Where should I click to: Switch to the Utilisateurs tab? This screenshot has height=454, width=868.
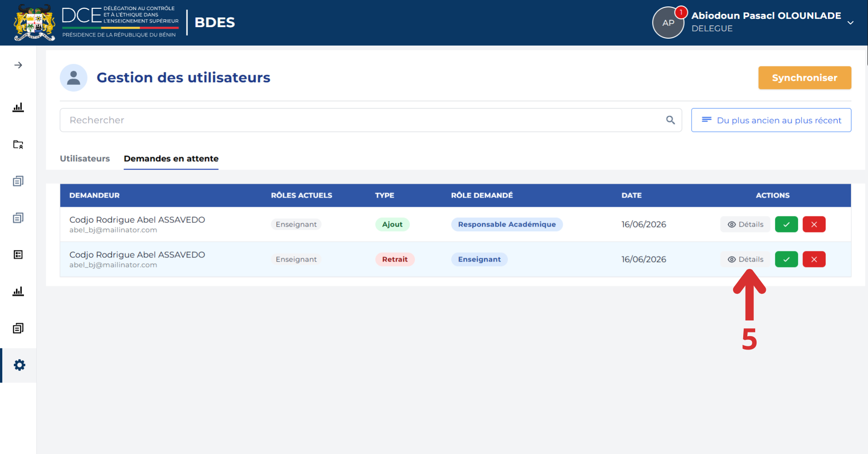tap(85, 158)
